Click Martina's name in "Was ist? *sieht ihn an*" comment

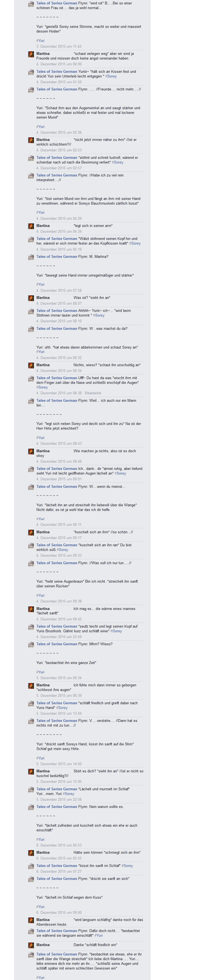click(43, 298)
